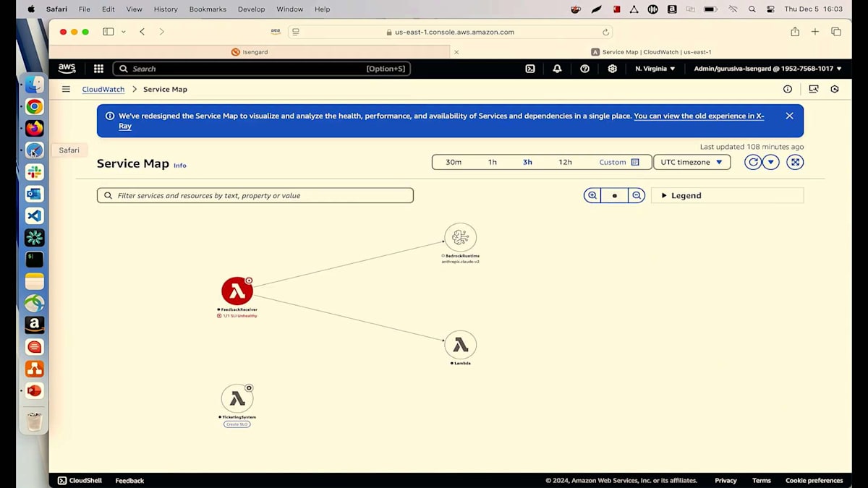Open Control Center in menu bar
The image size is (868, 488).
coord(770,9)
